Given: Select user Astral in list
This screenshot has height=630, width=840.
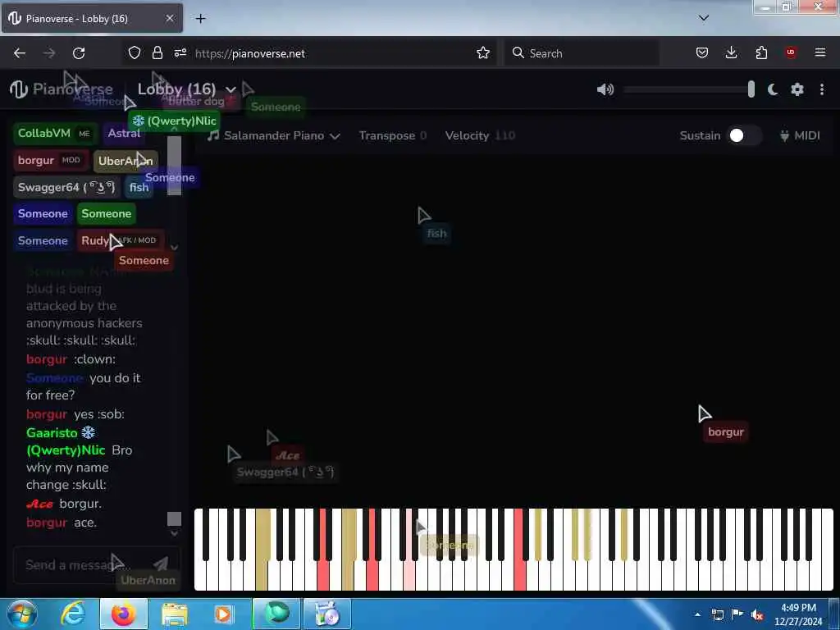Looking at the screenshot, I should tap(124, 134).
